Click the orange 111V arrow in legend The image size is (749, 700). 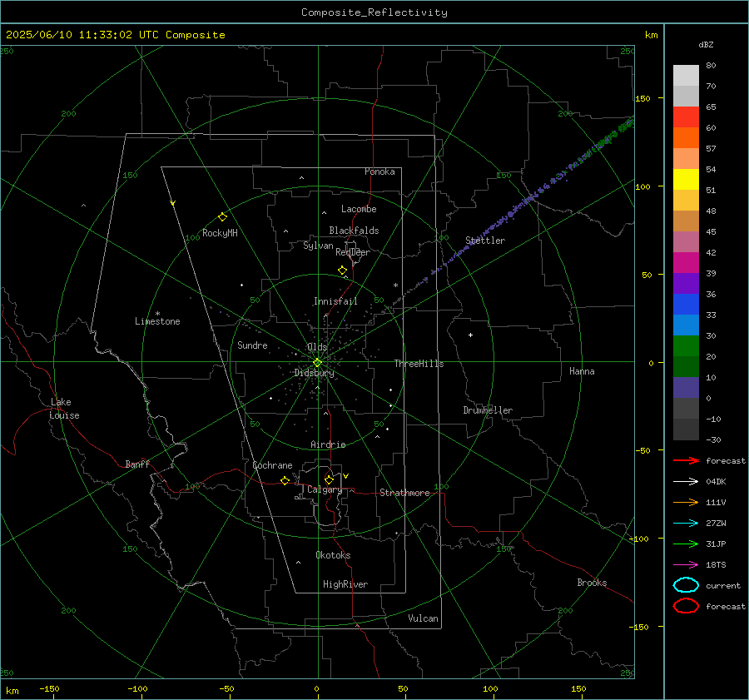click(686, 502)
